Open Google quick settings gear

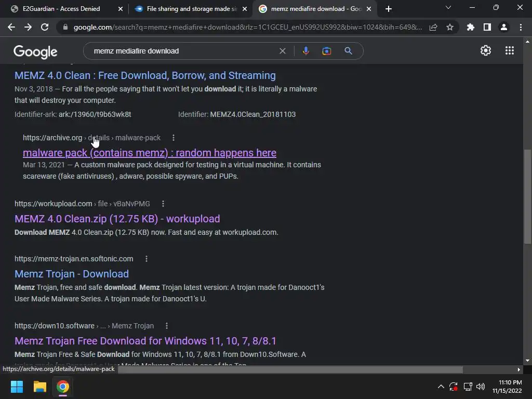tap(486, 50)
